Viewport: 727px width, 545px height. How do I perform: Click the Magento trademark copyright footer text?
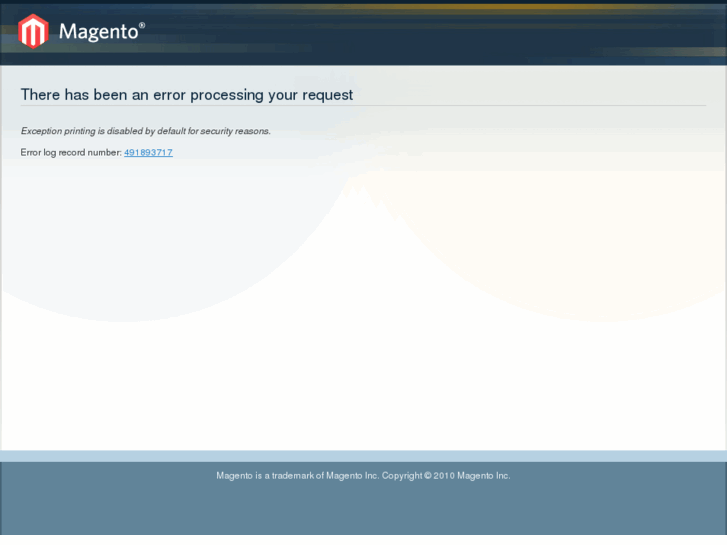pos(363,475)
